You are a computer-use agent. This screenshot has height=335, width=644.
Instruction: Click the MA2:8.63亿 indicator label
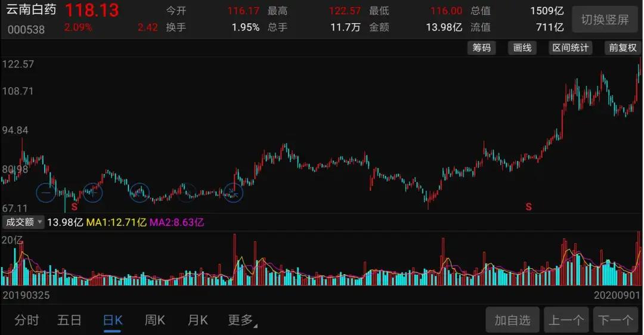177,222
